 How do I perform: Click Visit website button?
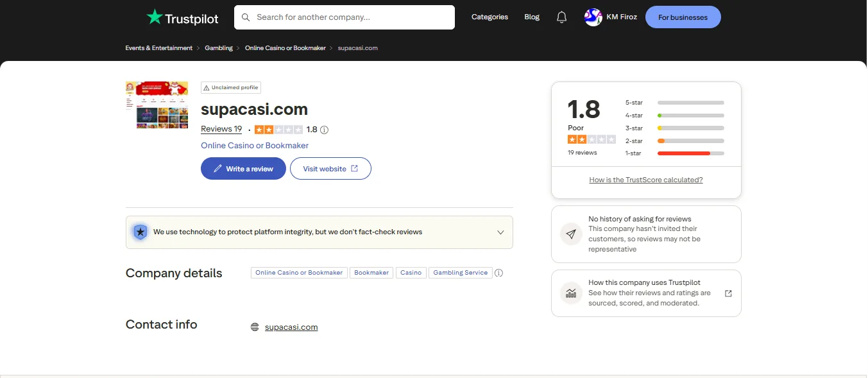(330, 169)
